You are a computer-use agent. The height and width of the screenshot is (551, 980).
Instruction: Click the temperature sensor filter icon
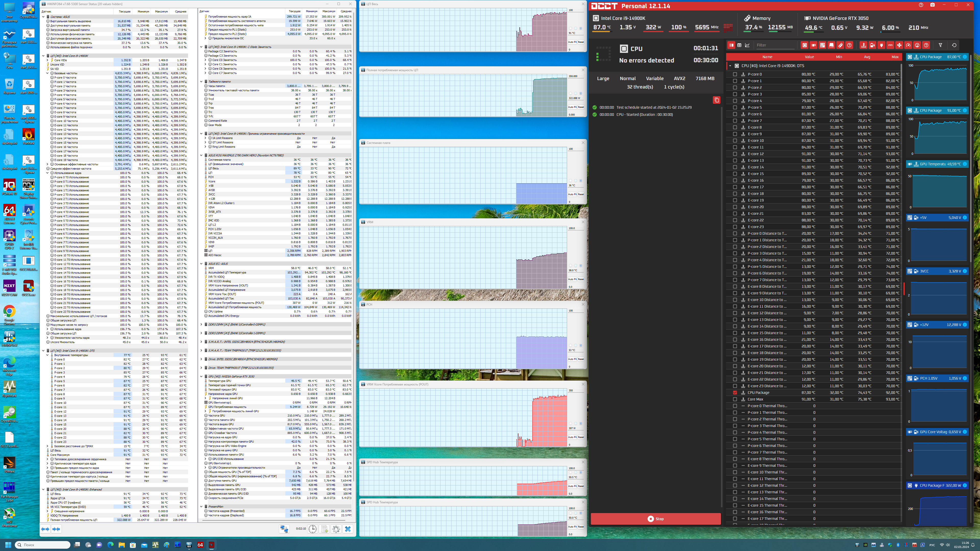pyautogui.click(x=864, y=45)
